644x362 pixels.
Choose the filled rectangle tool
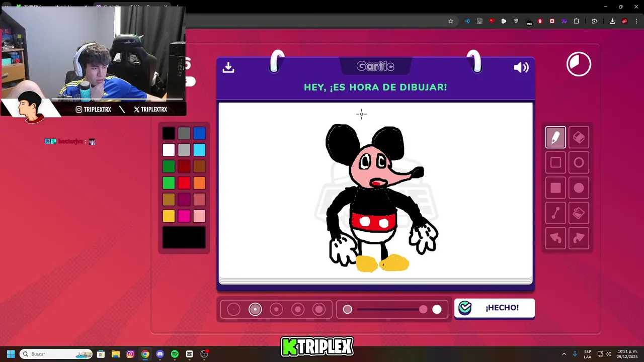[555, 188]
